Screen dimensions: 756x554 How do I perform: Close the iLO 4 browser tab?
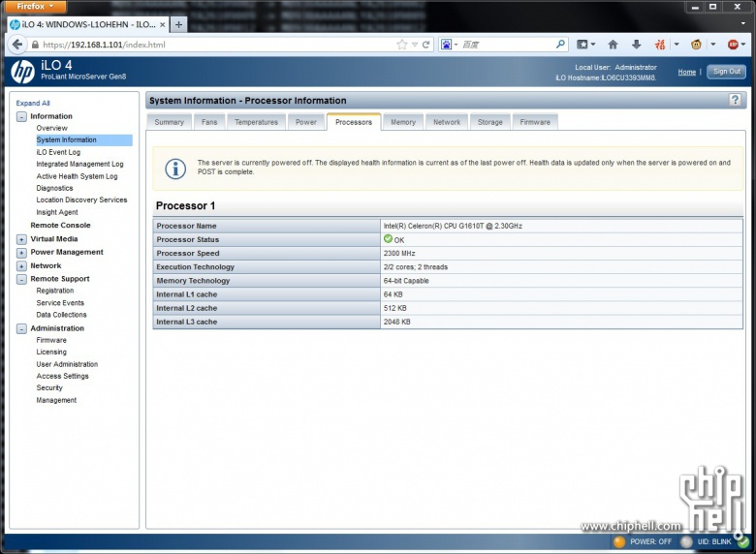(163, 24)
